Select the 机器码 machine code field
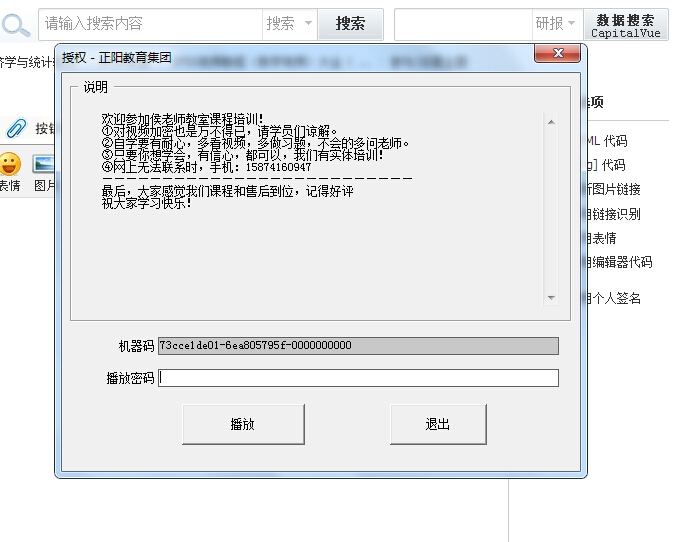Screen dimensions: 677x542 pos(358,345)
